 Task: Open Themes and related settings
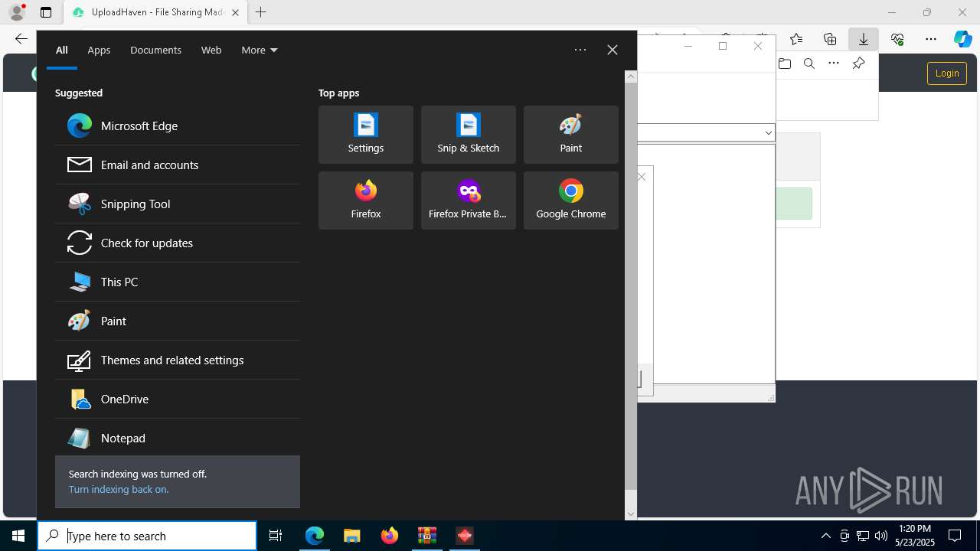tap(177, 360)
